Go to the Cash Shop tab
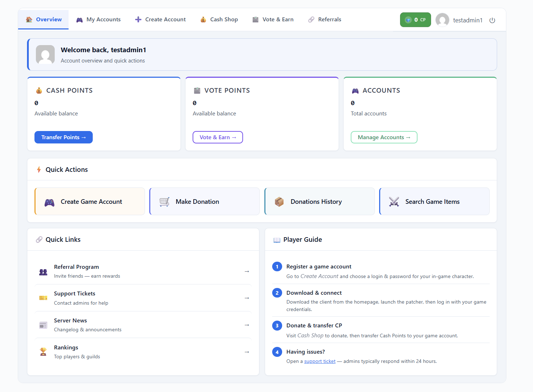The height and width of the screenshot is (392, 533). (x=219, y=20)
